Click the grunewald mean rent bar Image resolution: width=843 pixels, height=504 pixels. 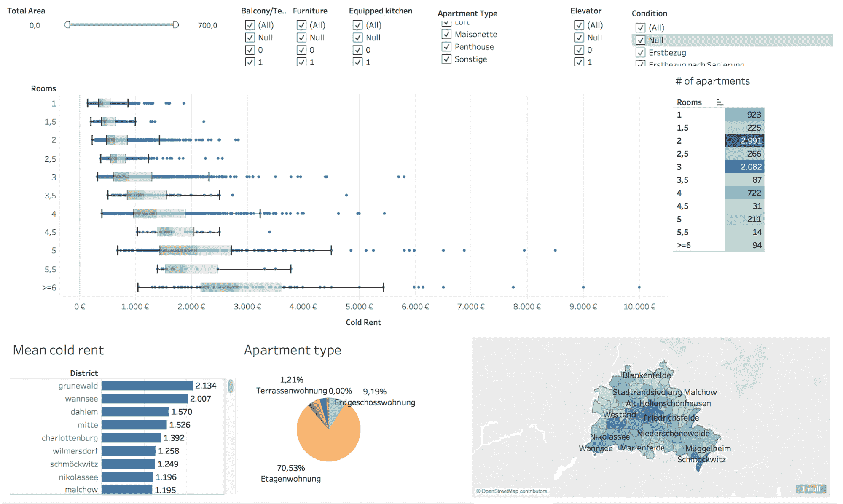(147, 386)
